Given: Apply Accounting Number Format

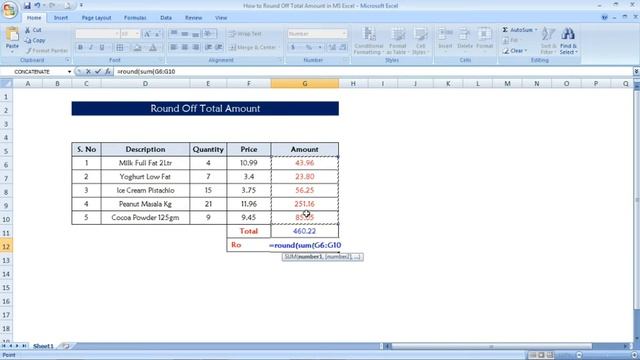Looking at the screenshot, I should click(x=293, y=47).
